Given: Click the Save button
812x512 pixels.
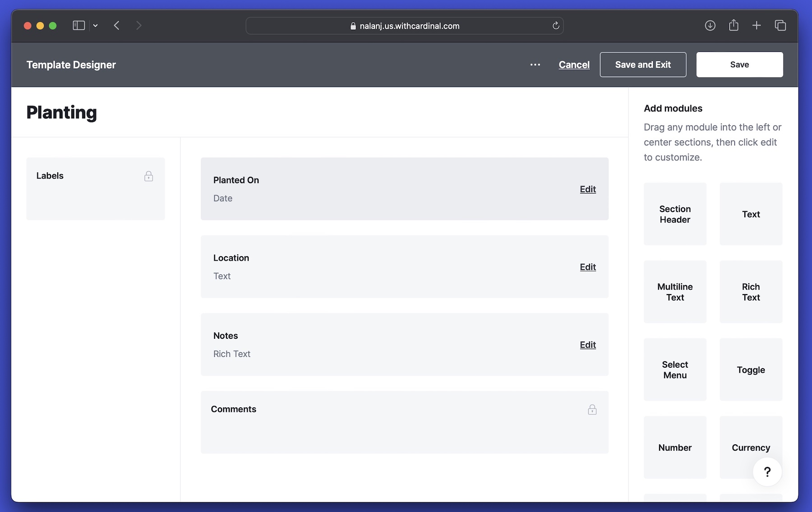Looking at the screenshot, I should point(739,65).
